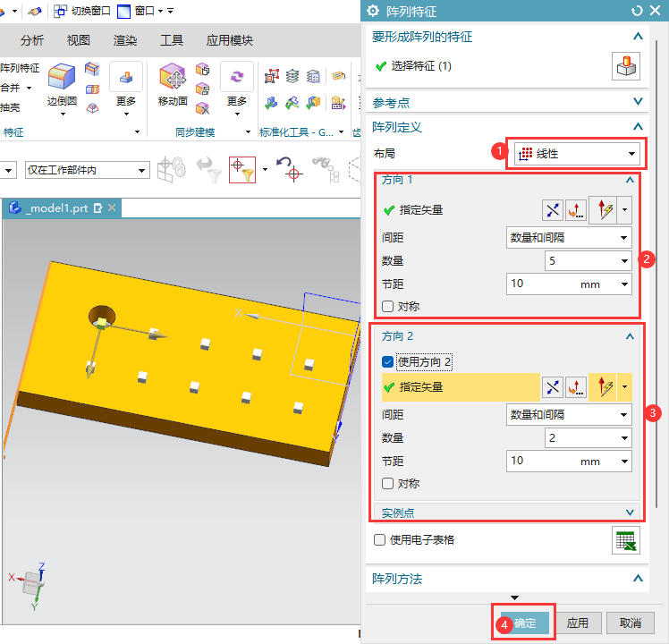Image resolution: width=669 pixels, height=644 pixels.
Task: Collapse the 方向 1 section
Action: click(630, 180)
